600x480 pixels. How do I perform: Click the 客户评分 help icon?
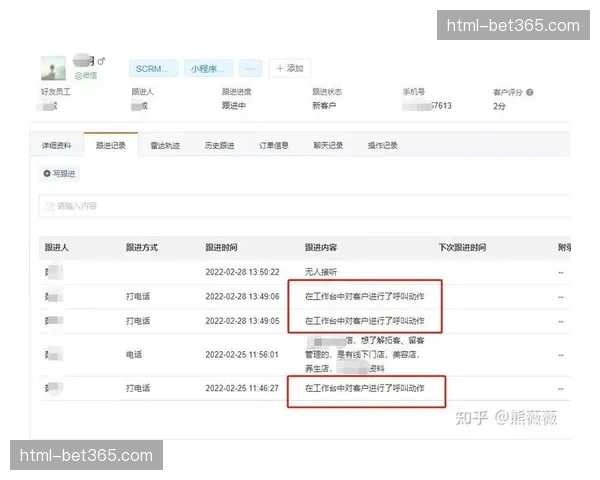[x=529, y=92]
